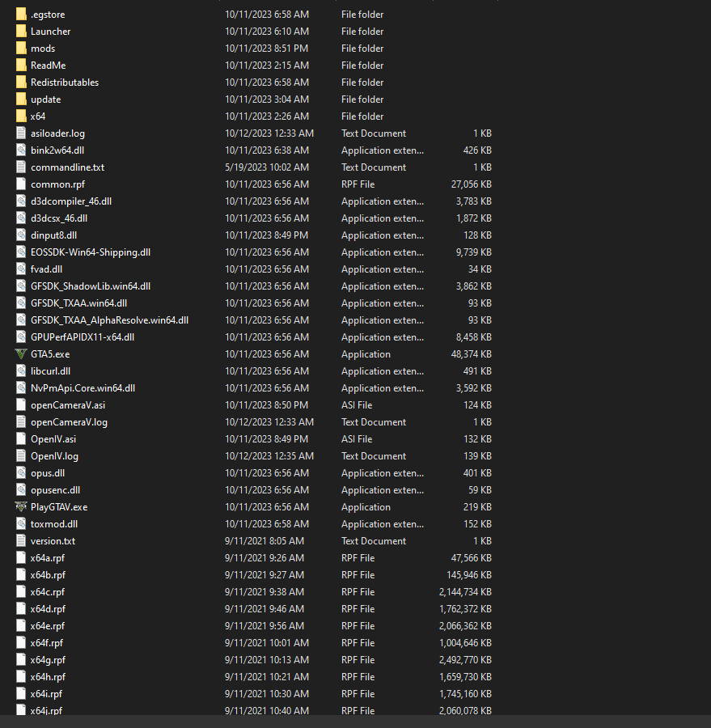Click the 5/19/2023 10:02 AM date
Screen dimensions: 711x728
[267, 167]
